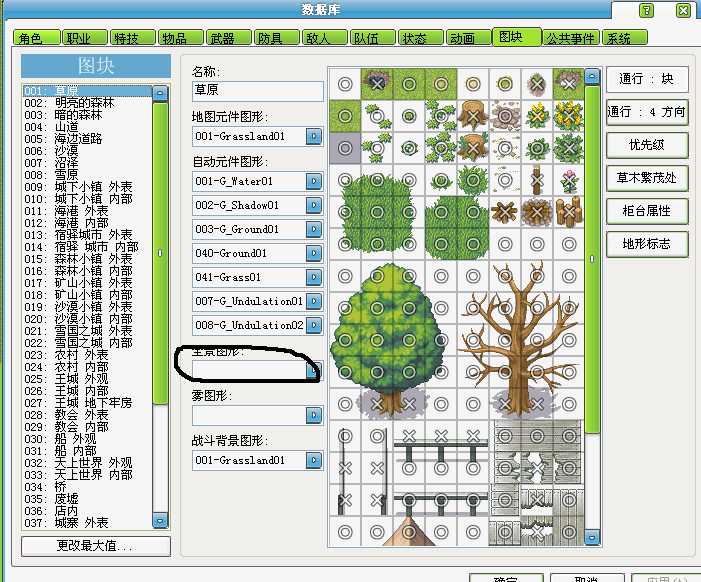This screenshot has height=582, width=701.
Task: Open the 001-G_Water01 autotile dropdown
Action: pyautogui.click(x=314, y=181)
